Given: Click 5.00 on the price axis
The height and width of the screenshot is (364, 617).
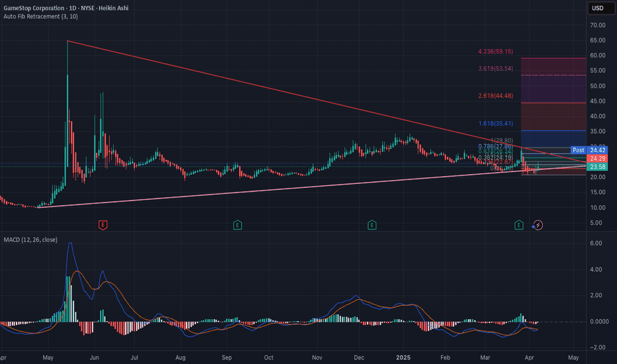Looking at the screenshot, I should click(x=596, y=223).
